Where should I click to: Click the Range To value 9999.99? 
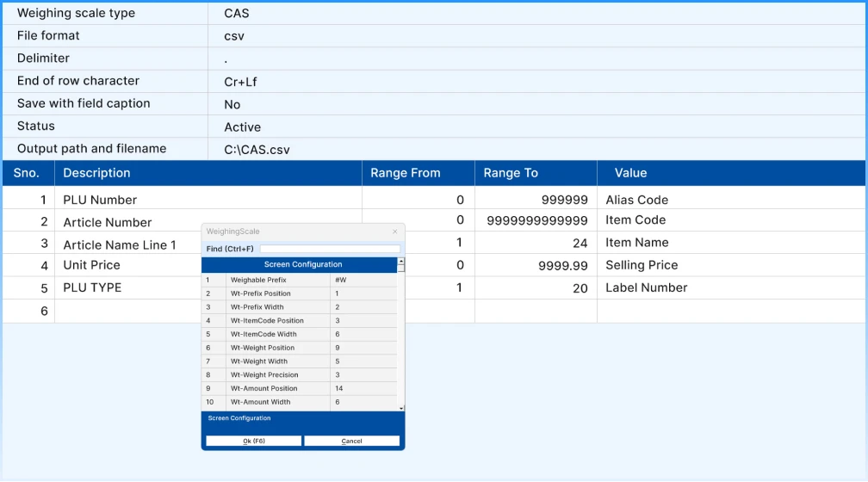[562, 266]
